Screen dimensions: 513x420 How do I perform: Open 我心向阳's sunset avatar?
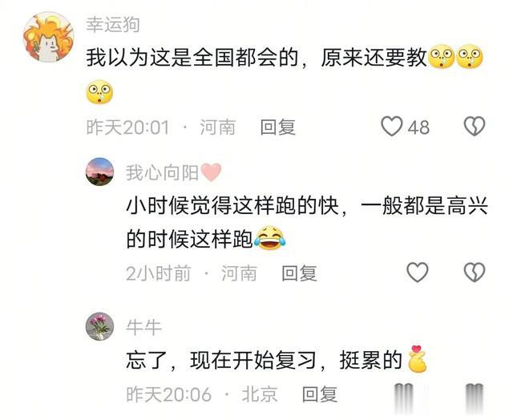point(99,172)
